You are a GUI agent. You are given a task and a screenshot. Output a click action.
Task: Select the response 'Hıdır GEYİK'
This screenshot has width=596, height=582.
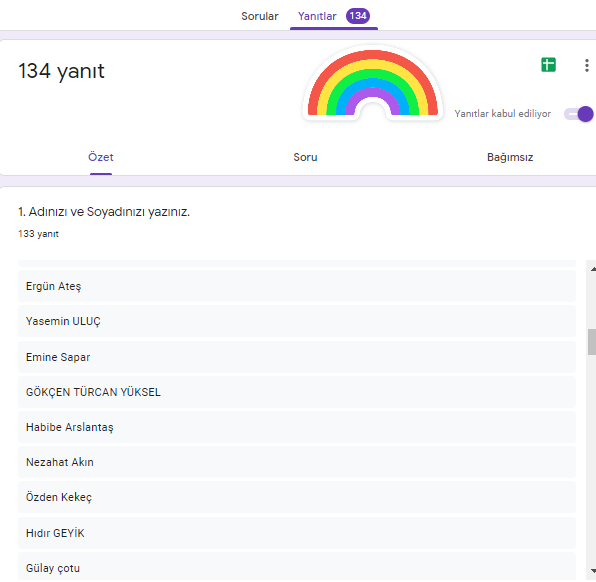[297, 533]
